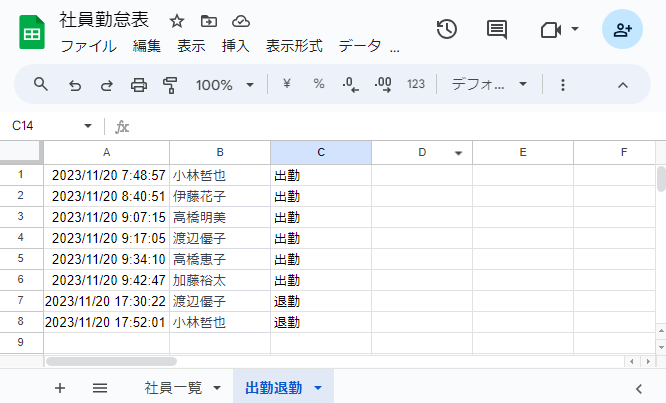Click the C14 name box
Image resolution: width=666 pixels, height=403 pixels.
[23, 126]
